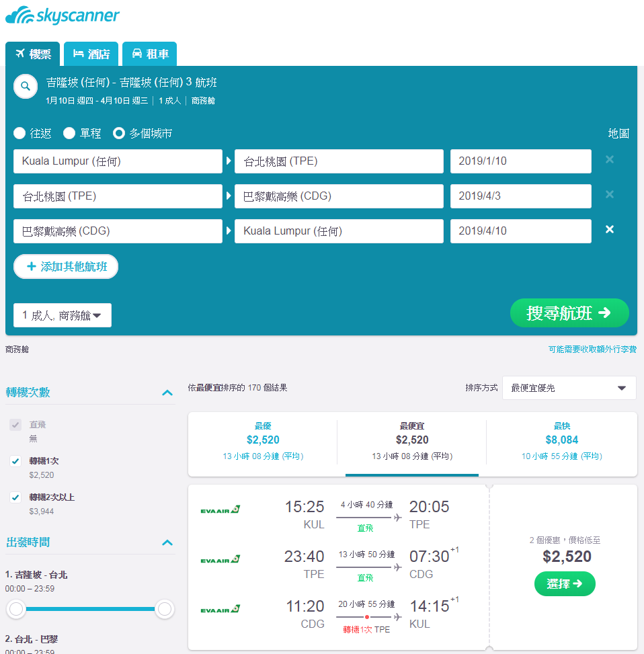The height and width of the screenshot is (654, 644).
Task: Click the 轉機1次 TPE stopover label
Action: coord(366,629)
